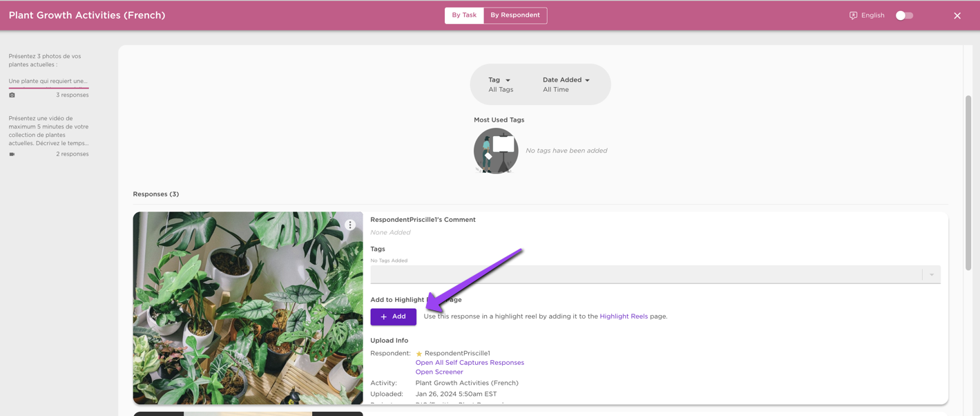Screen dimensions: 980x416
Task: Click the camera icon under photo task
Action: 12,95
